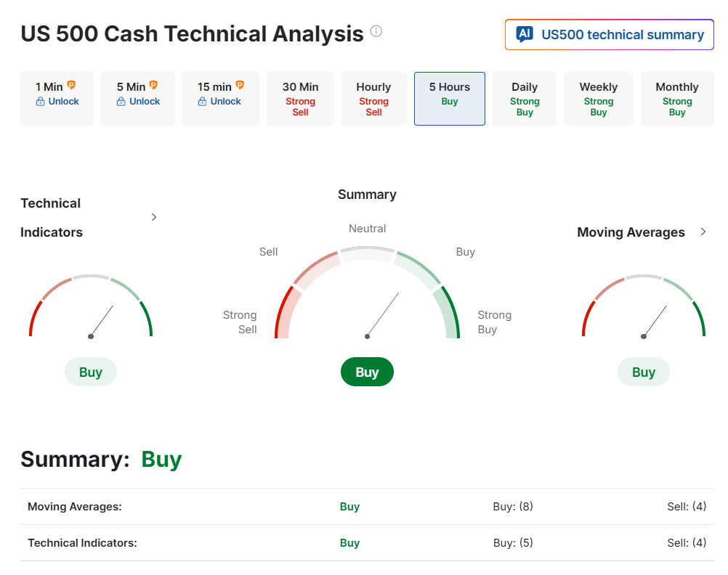Click the pro badge icon on 15 min tab

240,86
